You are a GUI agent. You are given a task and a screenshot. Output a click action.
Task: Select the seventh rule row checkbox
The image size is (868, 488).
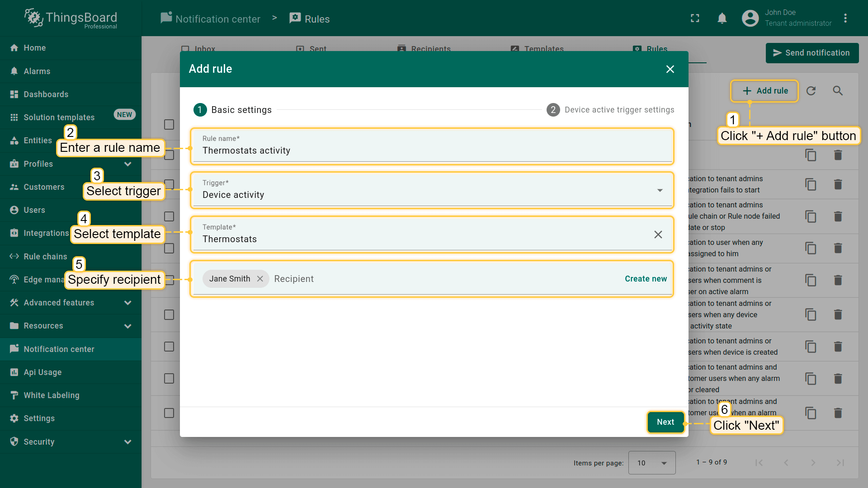click(x=169, y=347)
